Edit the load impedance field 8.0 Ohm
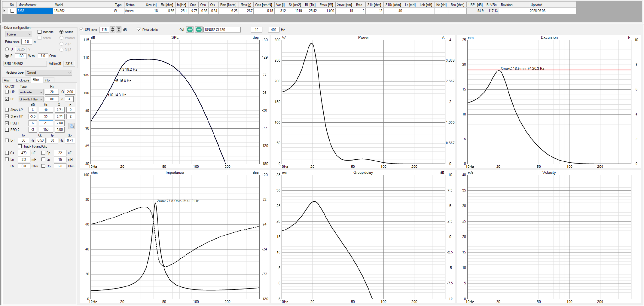 tap(43, 56)
